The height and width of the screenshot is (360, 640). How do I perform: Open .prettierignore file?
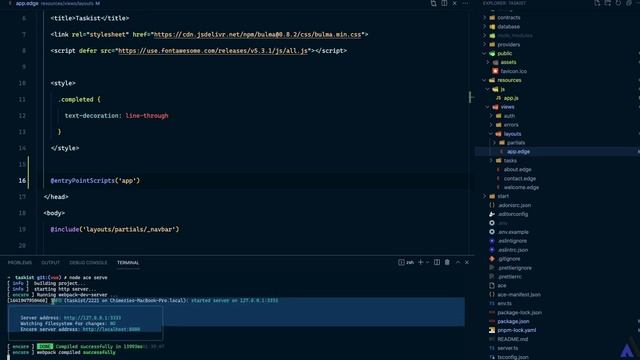coord(514,268)
